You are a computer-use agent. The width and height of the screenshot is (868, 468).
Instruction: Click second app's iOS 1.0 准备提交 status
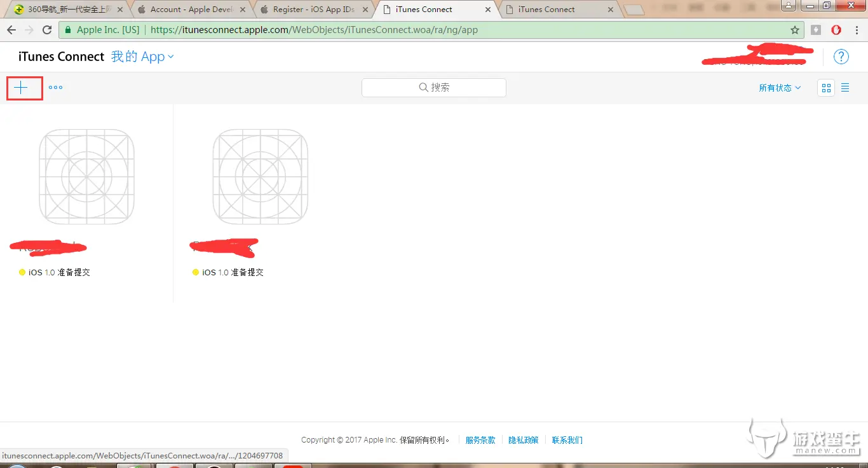228,272
